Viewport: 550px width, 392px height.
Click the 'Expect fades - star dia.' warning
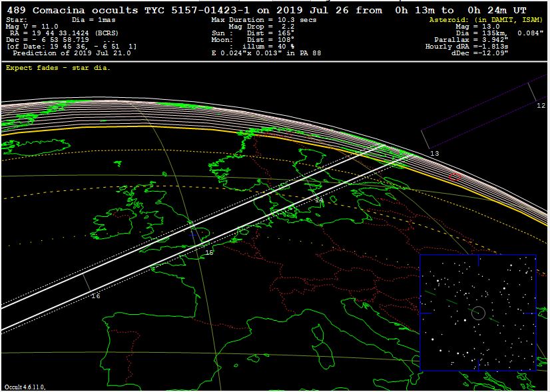(x=58, y=67)
